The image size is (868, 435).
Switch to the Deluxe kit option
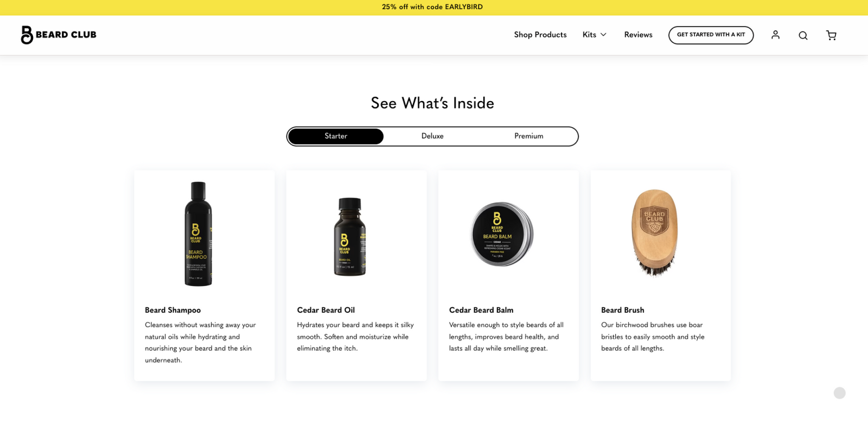pyautogui.click(x=432, y=136)
